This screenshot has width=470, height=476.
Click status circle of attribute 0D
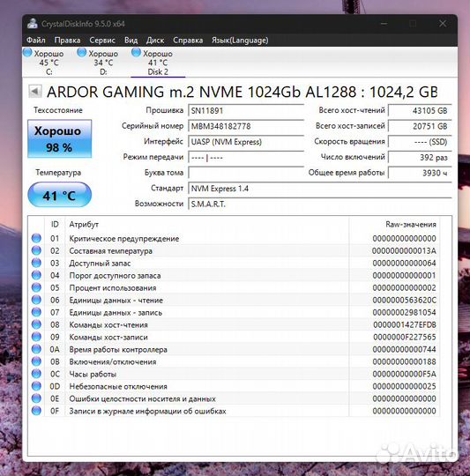click(x=36, y=386)
